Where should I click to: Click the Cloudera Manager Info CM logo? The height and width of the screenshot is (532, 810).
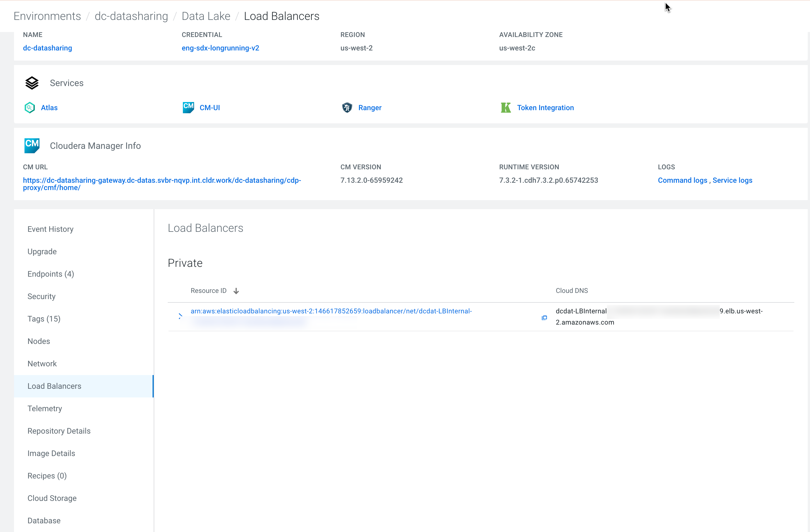32,145
